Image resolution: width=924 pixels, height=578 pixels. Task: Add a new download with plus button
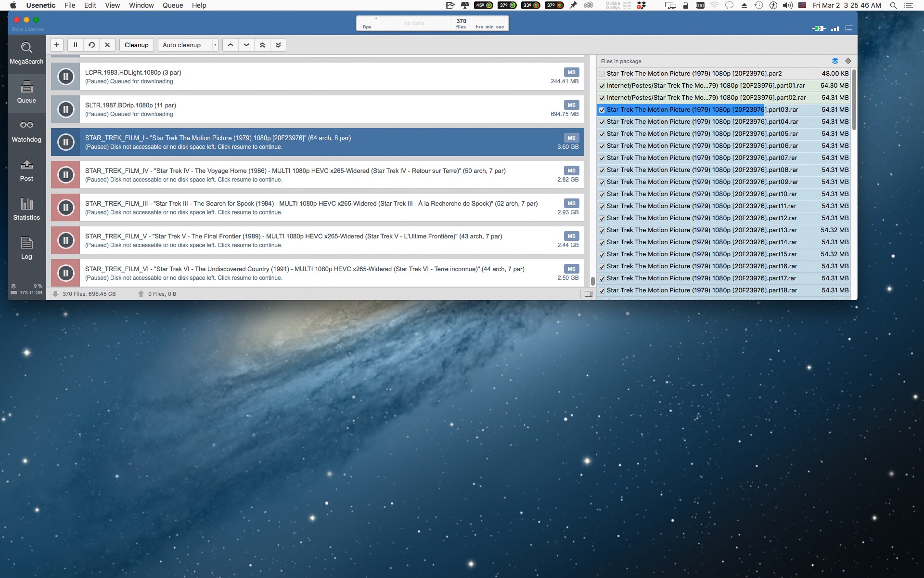(57, 45)
